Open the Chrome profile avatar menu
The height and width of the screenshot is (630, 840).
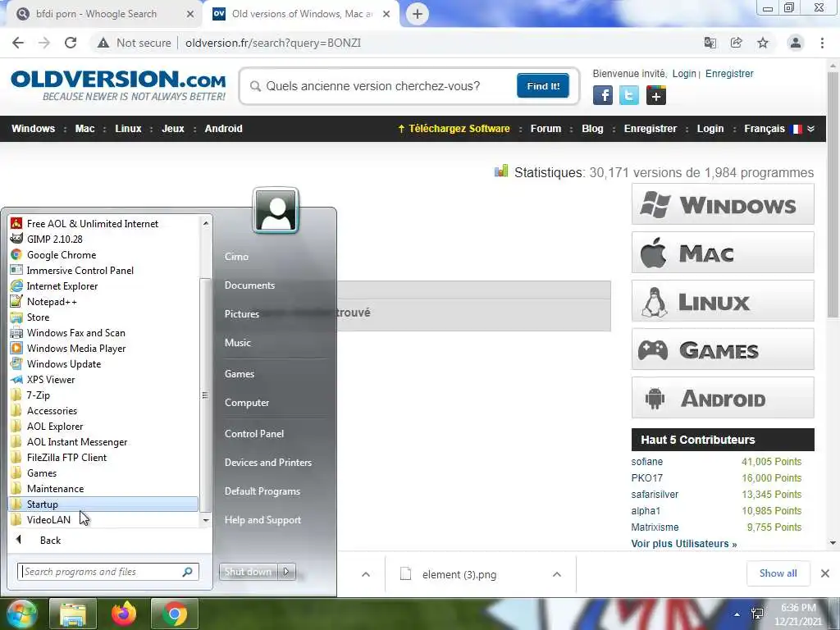pyautogui.click(x=796, y=43)
